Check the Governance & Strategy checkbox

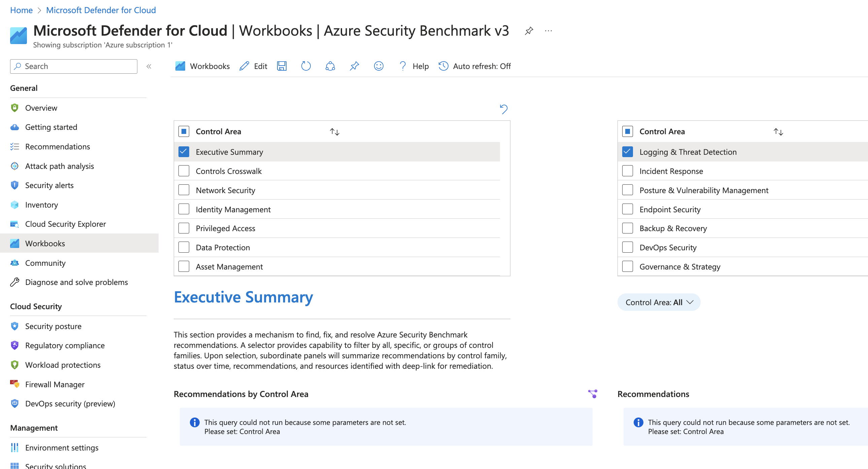[x=627, y=267]
